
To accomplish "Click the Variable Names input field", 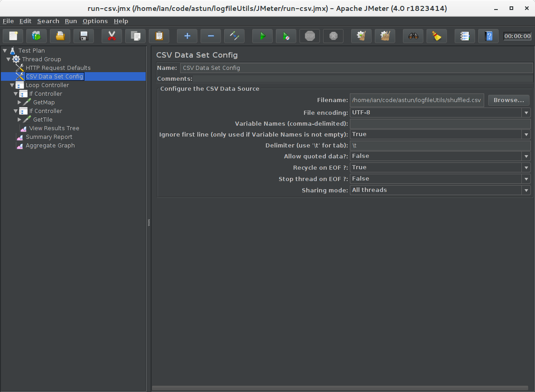I will tap(440, 123).
